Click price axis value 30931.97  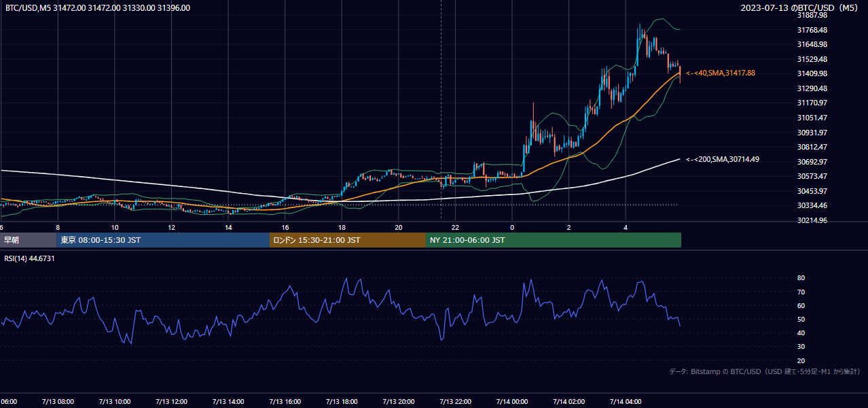click(812, 133)
